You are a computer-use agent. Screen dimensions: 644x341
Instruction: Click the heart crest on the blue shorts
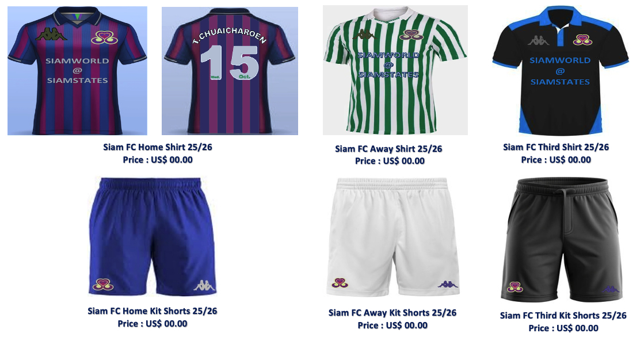[102, 284]
